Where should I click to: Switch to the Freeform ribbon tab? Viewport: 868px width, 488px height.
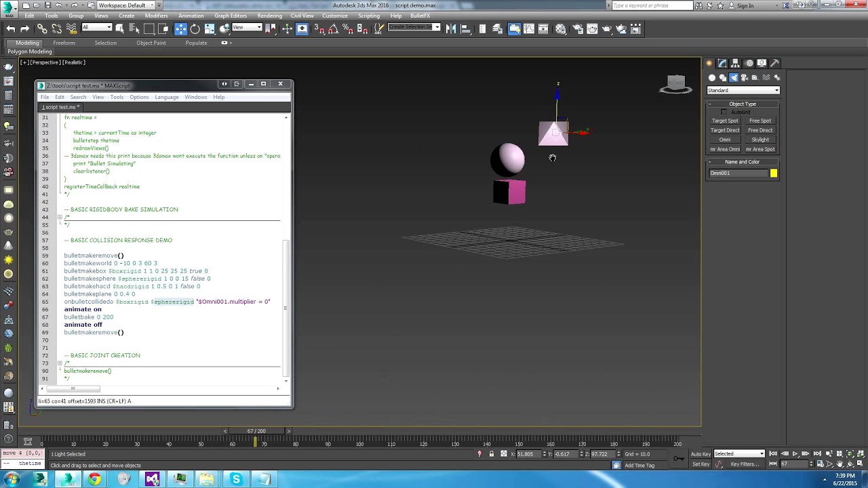tap(64, 43)
